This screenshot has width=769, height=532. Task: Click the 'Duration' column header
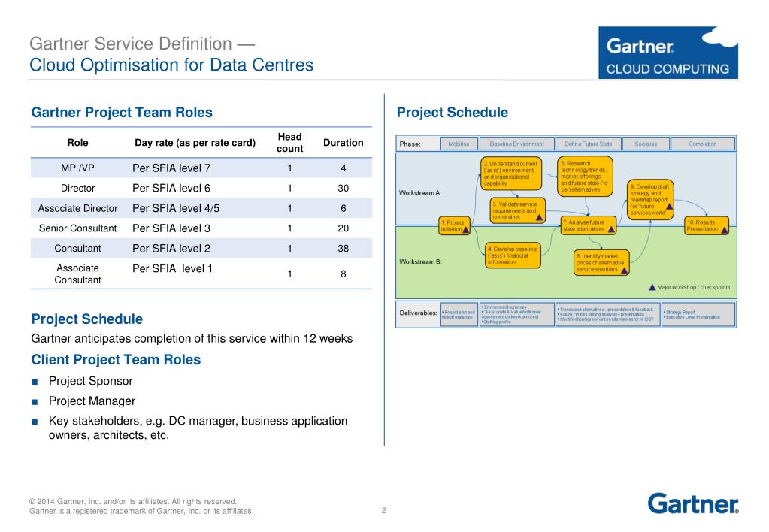click(344, 143)
